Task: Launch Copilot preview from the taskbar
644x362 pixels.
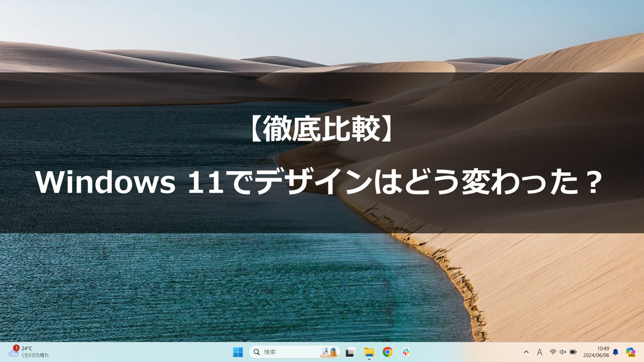Action: tap(631, 352)
